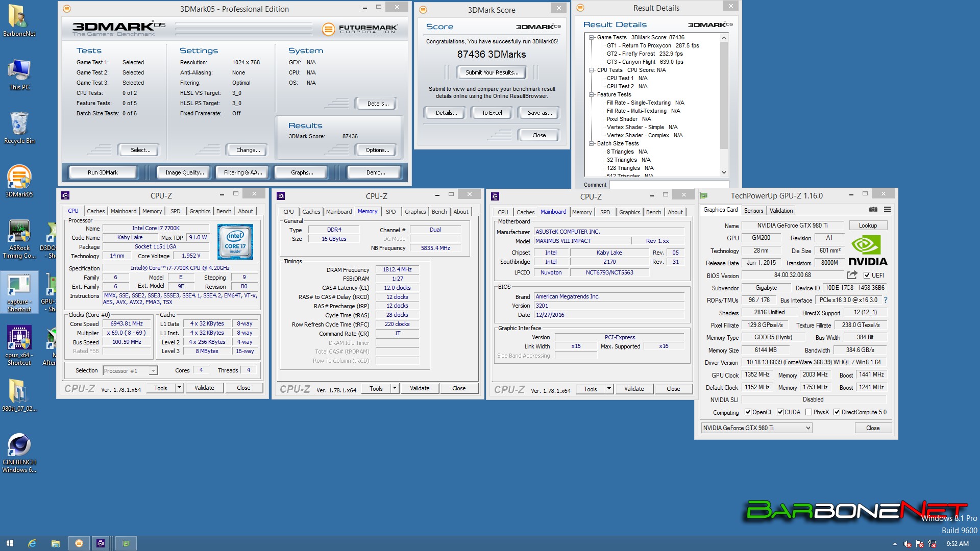Open the SPD tab in the Memory CPU-Z window
Viewport: 980px width, 551px height.
click(x=390, y=212)
